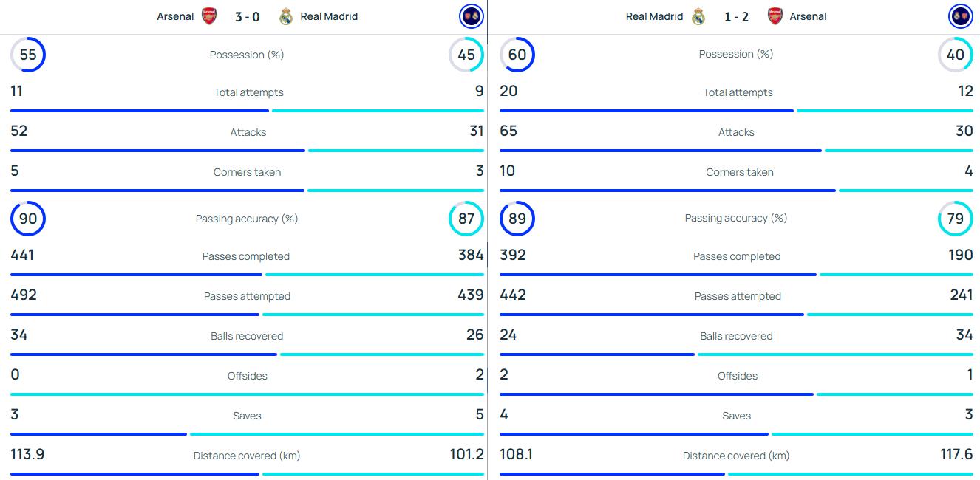Click the possession ring showing 55
The height and width of the screenshot is (480, 980).
tap(28, 55)
